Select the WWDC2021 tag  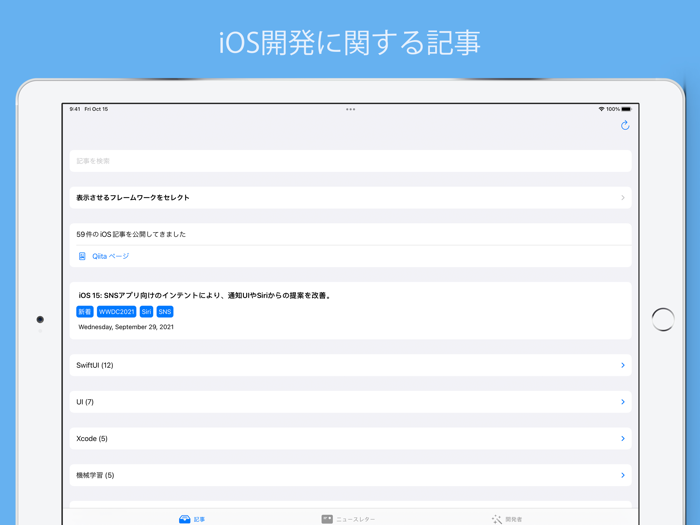pos(117,312)
